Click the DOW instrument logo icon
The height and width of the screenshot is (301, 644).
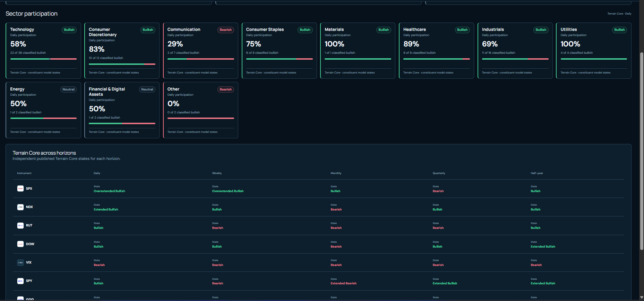point(20,244)
